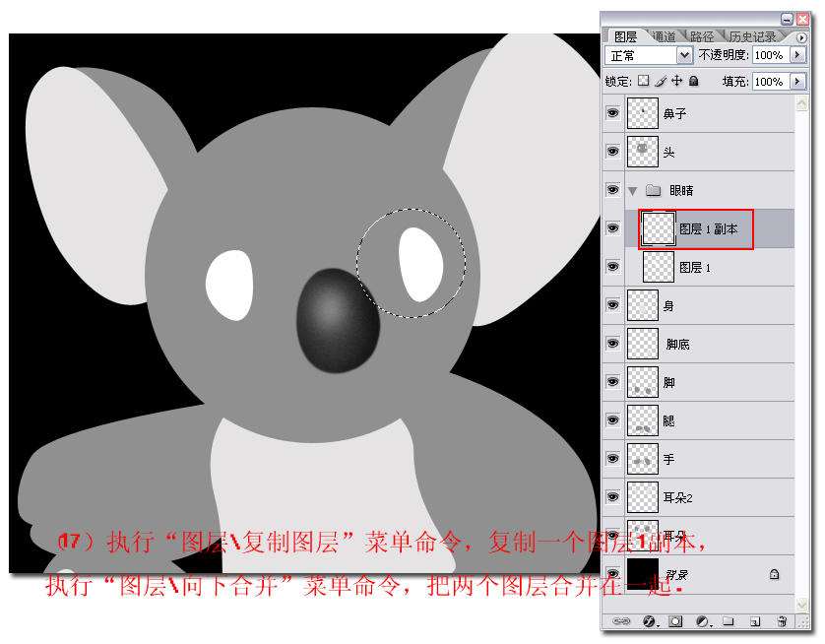Click the lock icon on 背景 layer

click(x=774, y=574)
